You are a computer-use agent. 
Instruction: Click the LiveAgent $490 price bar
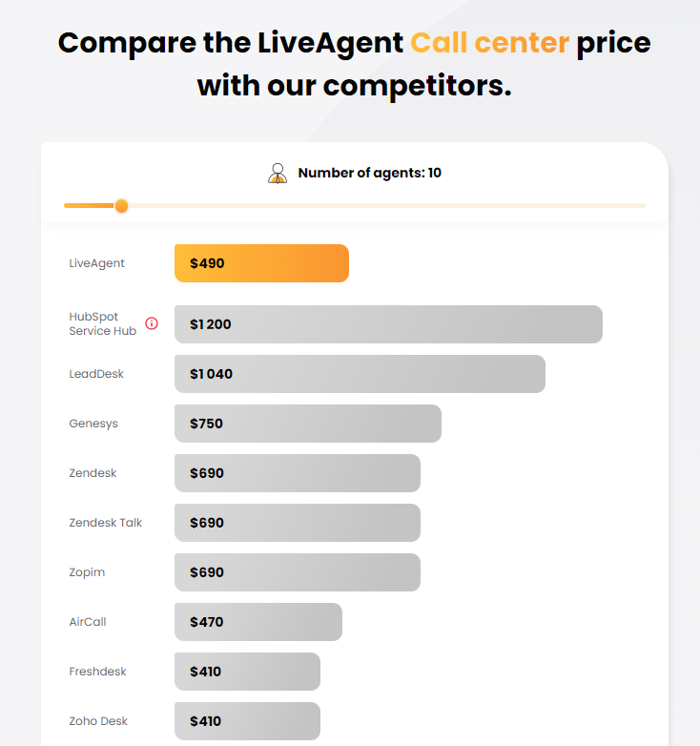pyautogui.click(x=261, y=263)
